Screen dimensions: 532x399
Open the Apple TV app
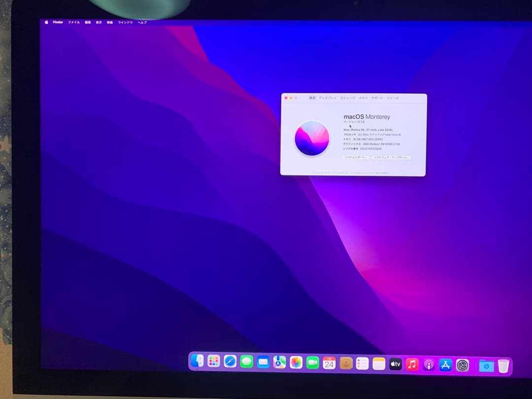[x=395, y=365]
